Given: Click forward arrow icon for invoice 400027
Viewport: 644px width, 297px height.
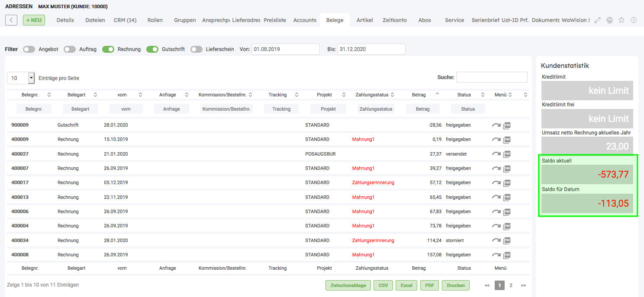Looking at the screenshot, I should coord(496,154).
